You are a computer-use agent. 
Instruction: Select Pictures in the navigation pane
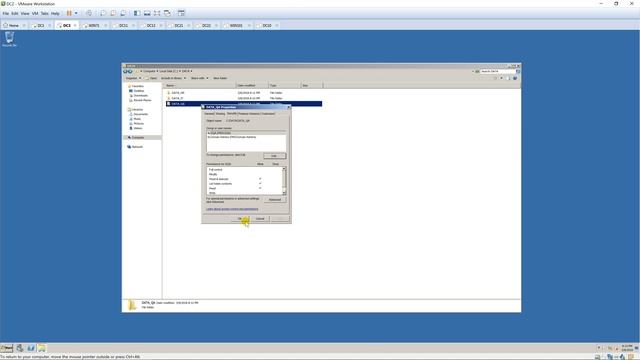point(138,123)
